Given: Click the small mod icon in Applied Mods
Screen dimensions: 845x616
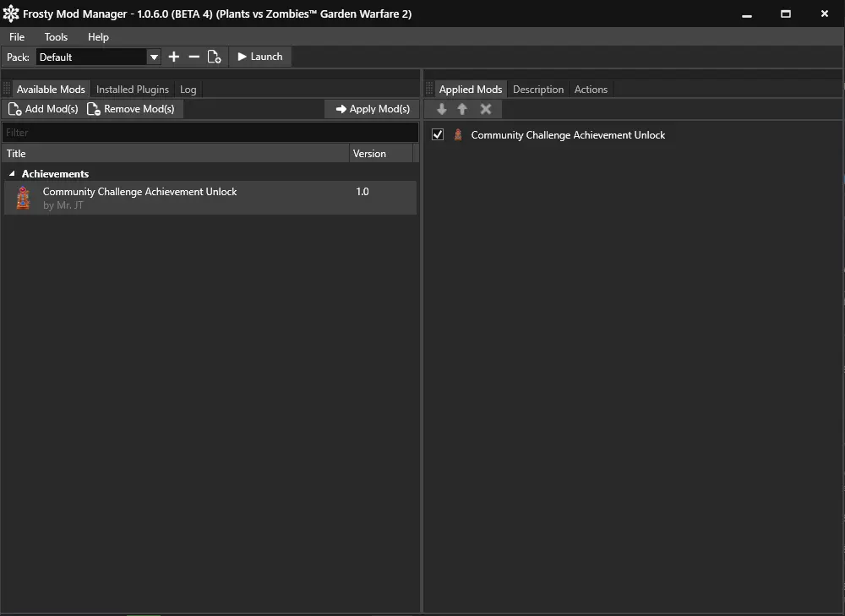Looking at the screenshot, I should [x=458, y=134].
